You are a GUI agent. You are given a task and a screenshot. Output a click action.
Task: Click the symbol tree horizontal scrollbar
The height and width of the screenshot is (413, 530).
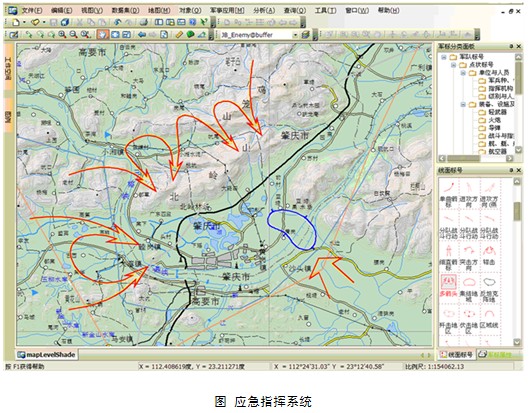point(476,158)
